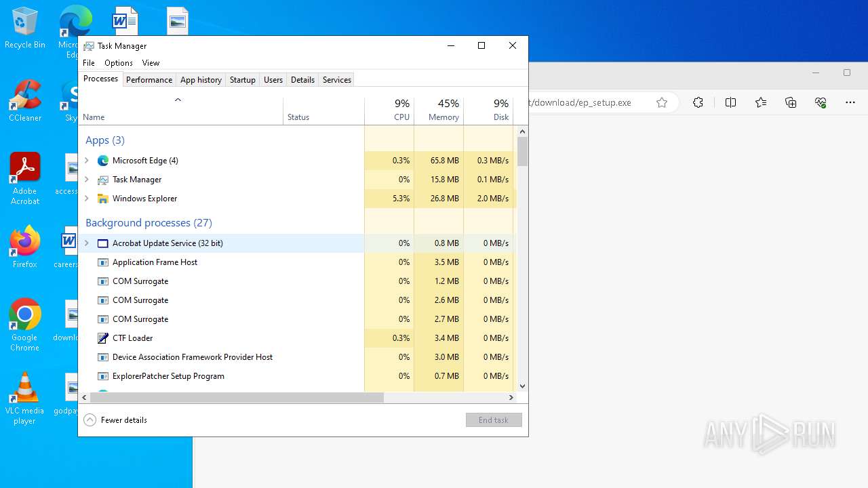Expand the Microsoft Edge (4) process group
This screenshot has height=488, width=868.
[86, 161]
